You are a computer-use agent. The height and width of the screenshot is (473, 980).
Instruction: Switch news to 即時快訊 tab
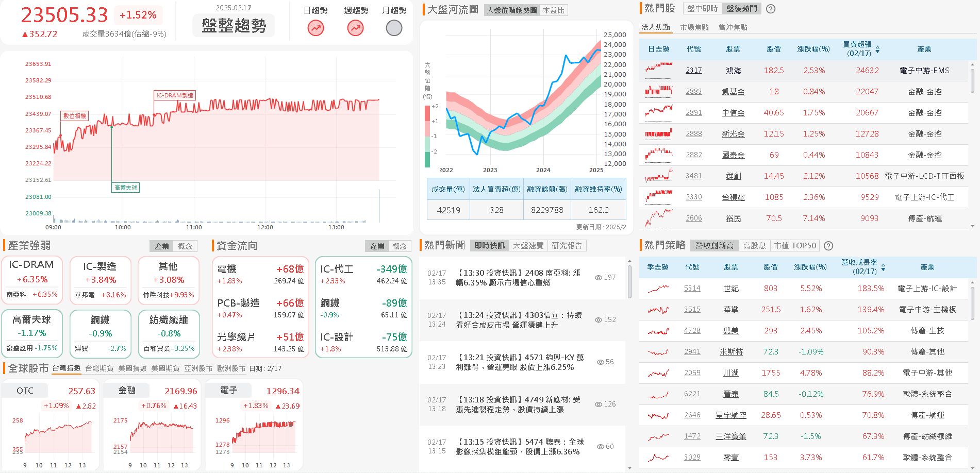click(x=490, y=246)
